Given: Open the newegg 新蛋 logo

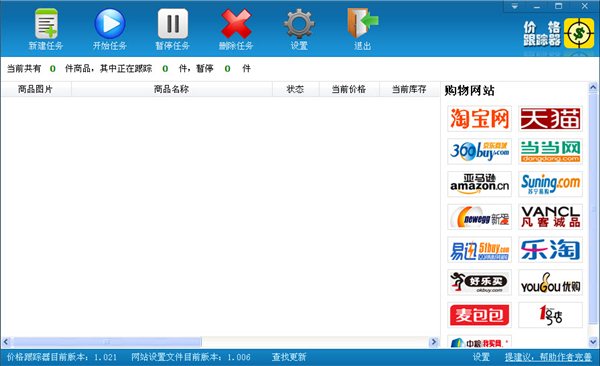Looking at the screenshot, I should [x=479, y=217].
